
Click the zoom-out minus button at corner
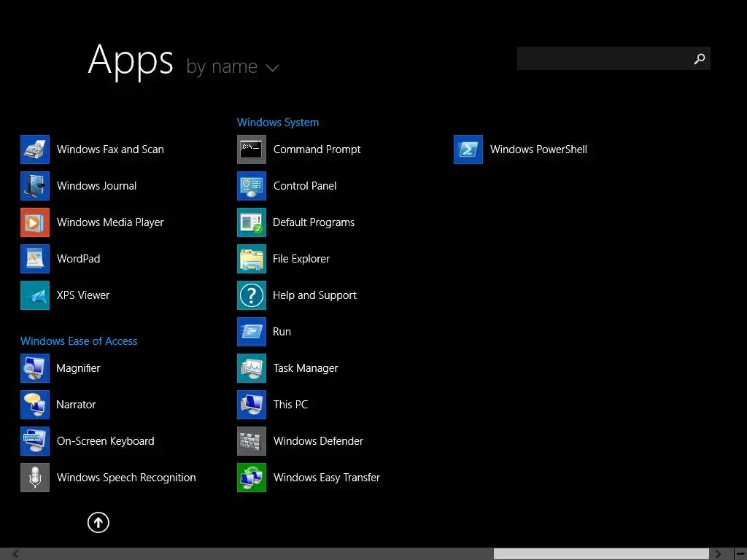pyautogui.click(x=740, y=554)
